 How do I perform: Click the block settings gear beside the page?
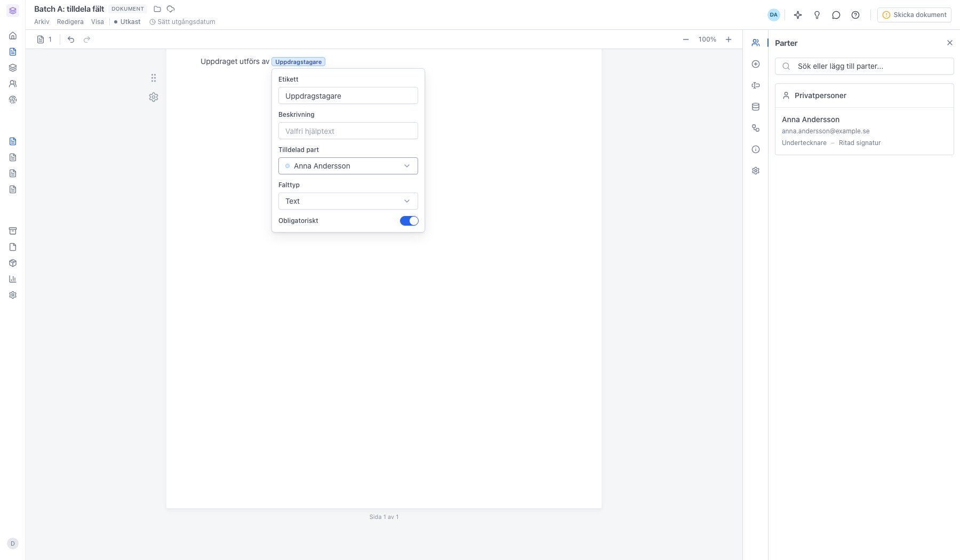point(154,97)
